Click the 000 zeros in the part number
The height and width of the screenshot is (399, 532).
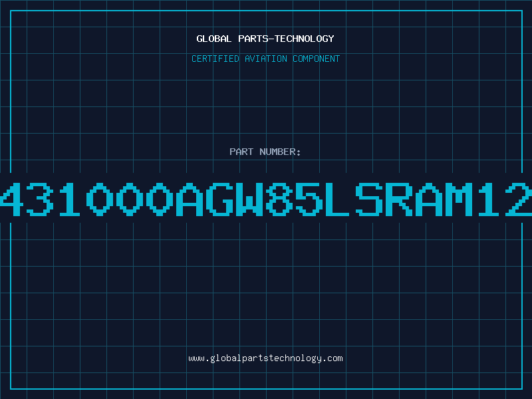(130, 199)
